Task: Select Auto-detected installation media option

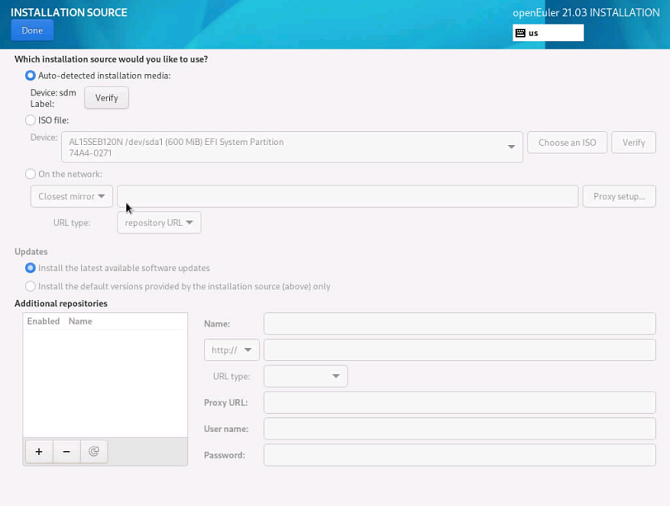Action: pos(31,76)
